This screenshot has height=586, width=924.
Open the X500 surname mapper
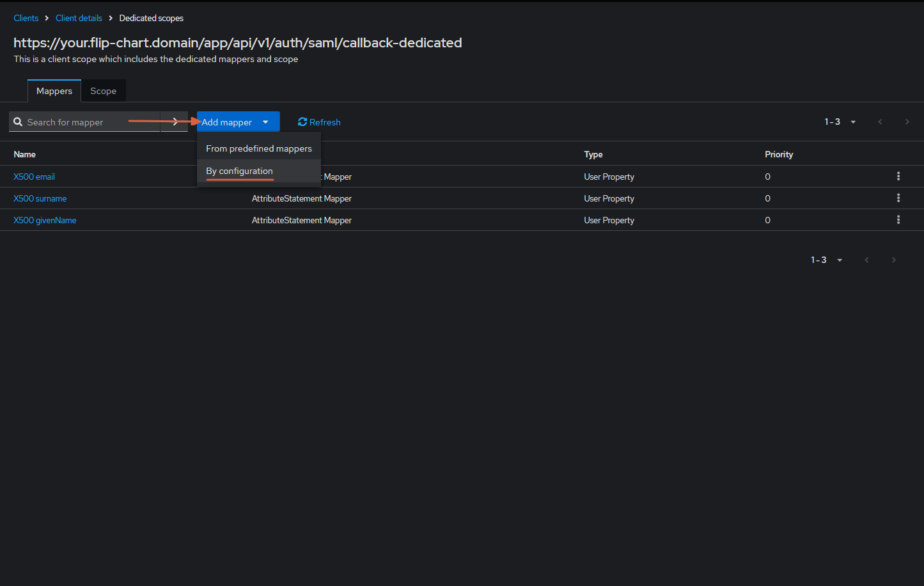pos(40,198)
